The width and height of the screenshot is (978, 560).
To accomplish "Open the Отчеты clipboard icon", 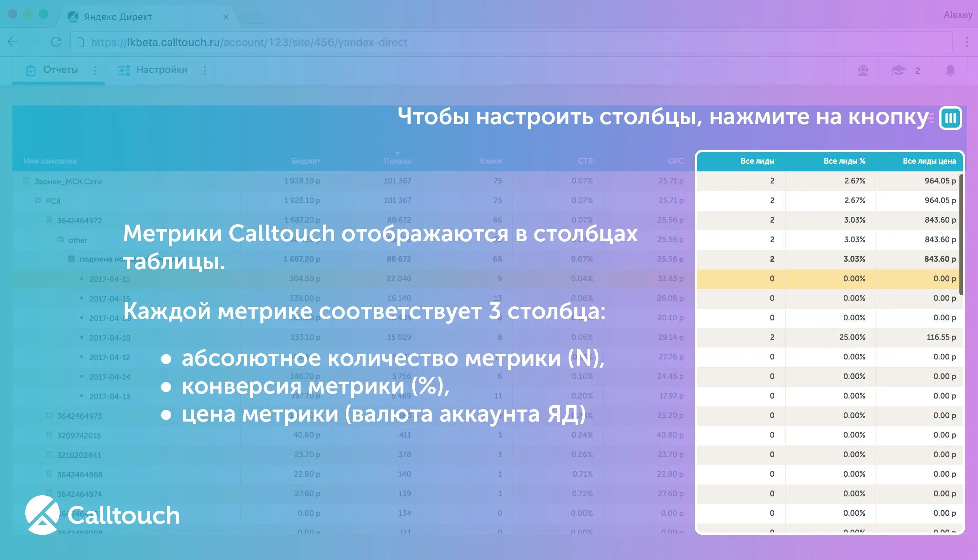I will [30, 70].
